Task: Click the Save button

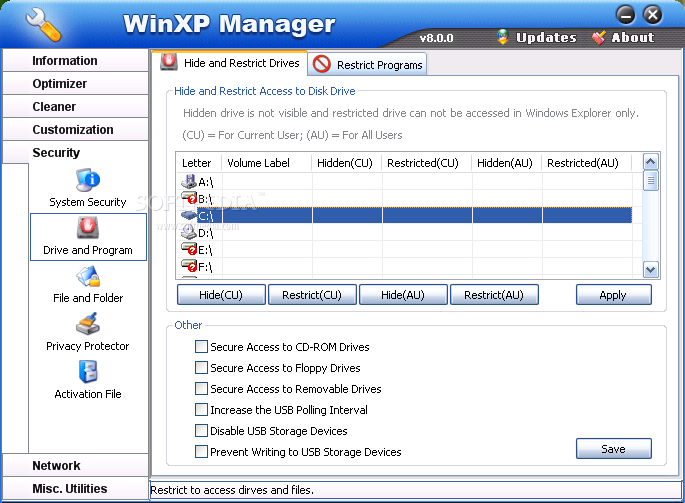Action: tap(613, 449)
